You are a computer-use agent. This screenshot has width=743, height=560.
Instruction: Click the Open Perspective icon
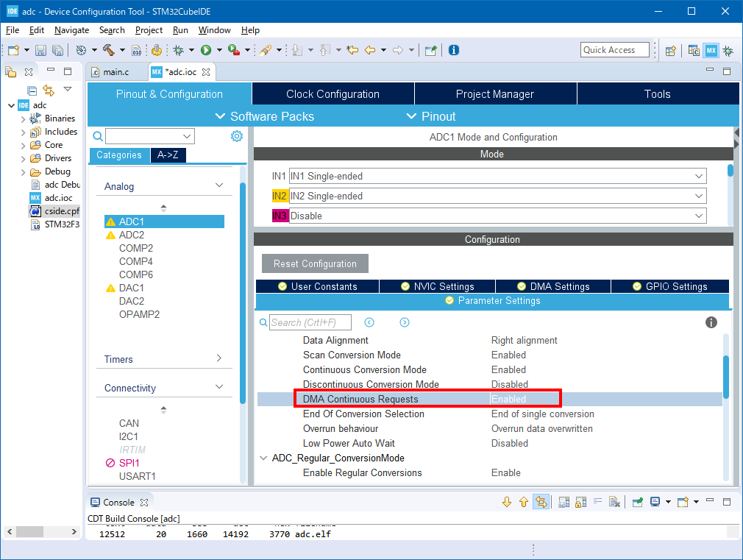pos(670,50)
